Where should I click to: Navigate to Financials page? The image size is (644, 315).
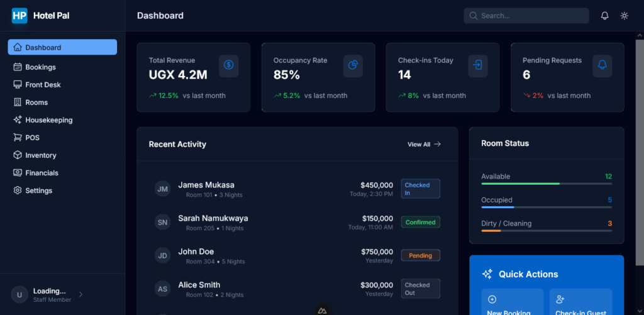click(42, 173)
